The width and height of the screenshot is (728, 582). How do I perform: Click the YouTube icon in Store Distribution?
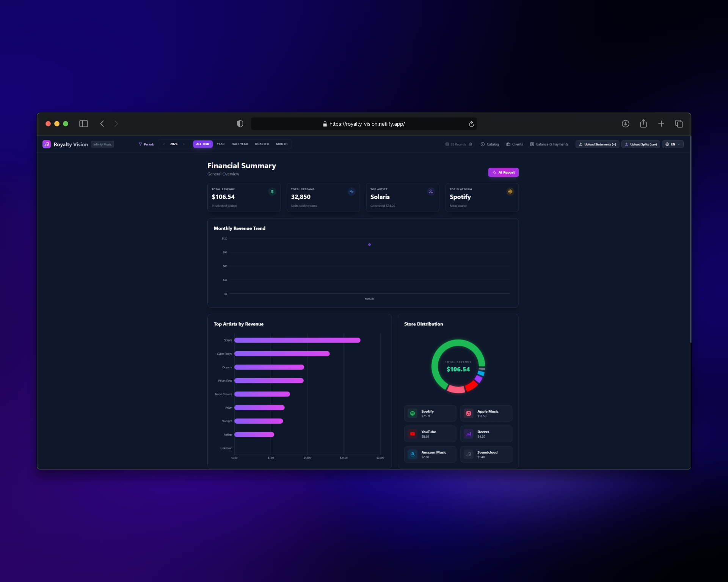pyautogui.click(x=412, y=434)
